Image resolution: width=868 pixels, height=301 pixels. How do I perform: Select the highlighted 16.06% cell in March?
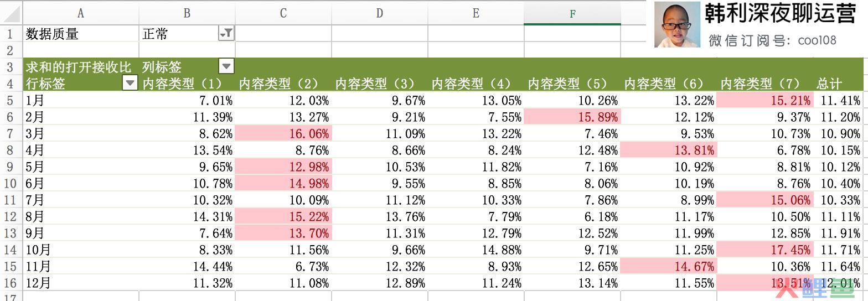284,134
